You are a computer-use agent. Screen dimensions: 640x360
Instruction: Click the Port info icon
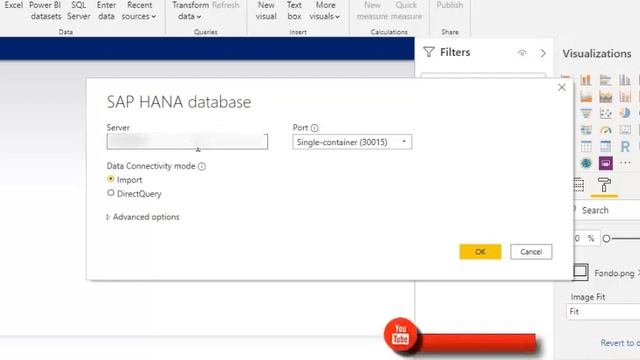pyautogui.click(x=314, y=128)
